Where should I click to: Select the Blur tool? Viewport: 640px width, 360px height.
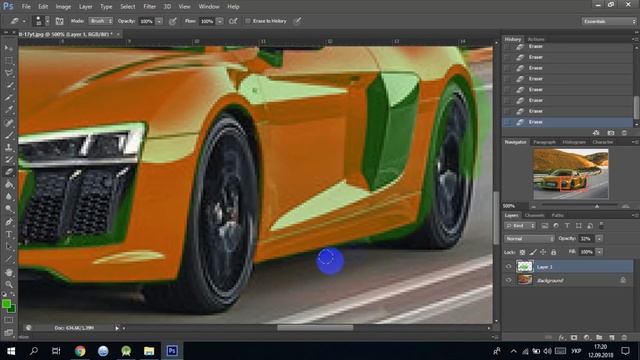9,197
